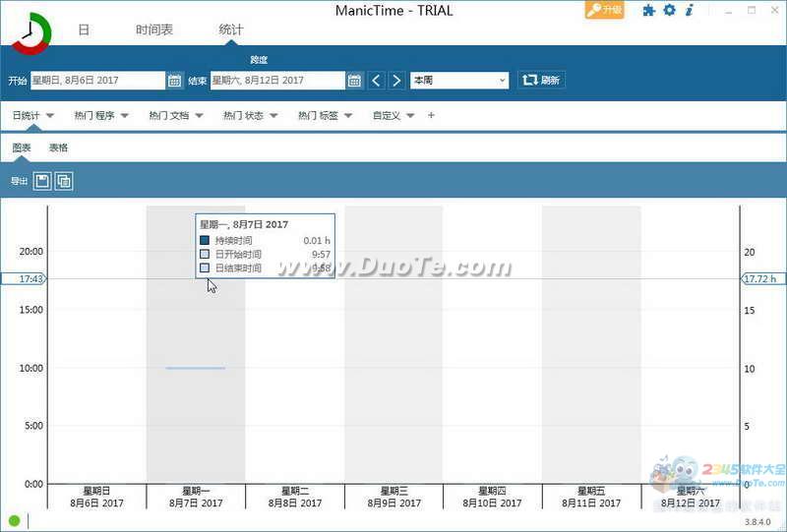Screen dimensions: 787x532
Task: Click the 17:43 marker on left axis
Action: (30, 279)
